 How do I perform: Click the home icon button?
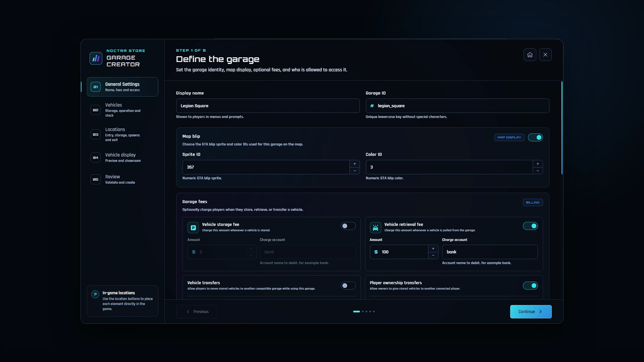(x=530, y=55)
